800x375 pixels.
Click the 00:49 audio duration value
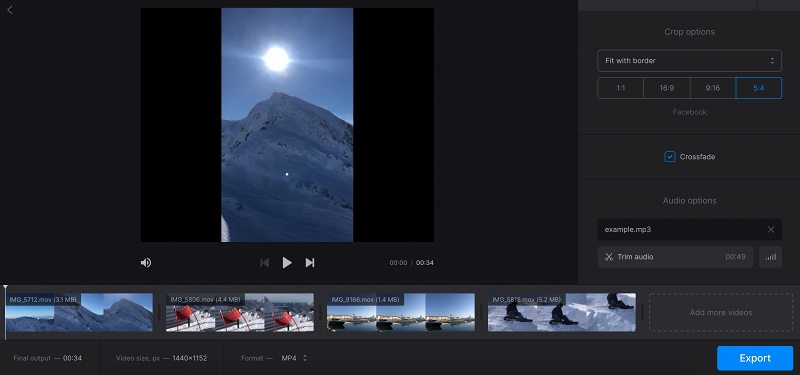[735, 257]
